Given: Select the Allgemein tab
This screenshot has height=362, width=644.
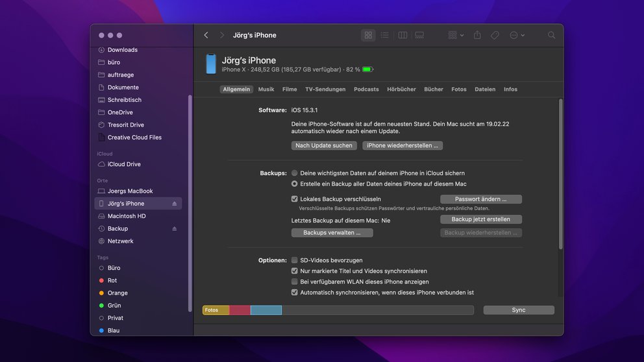Looking at the screenshot, I should coord(236,89).
